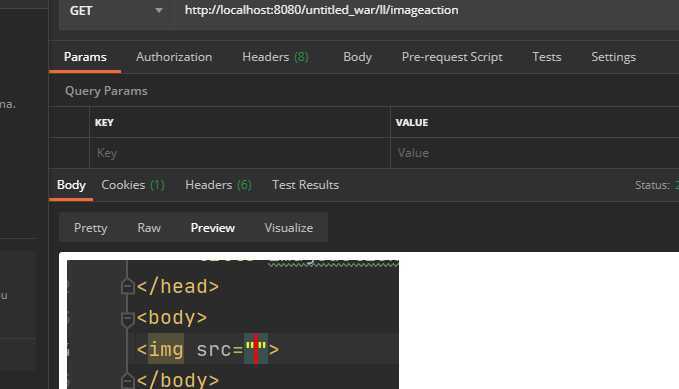The width and height of the screenshot is (679, 389).
Task: Switch response view to Pretty
Action: pos(91,227)
